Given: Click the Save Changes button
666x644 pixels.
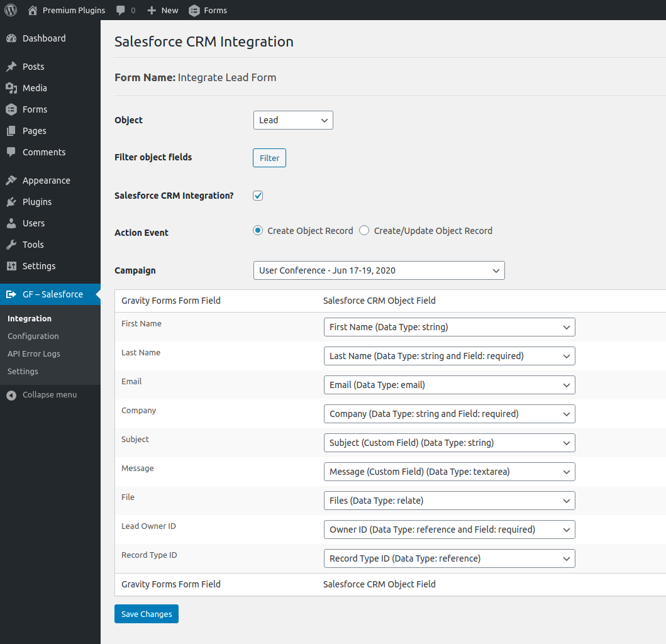Looking at the screenshot, I should 147,614.
